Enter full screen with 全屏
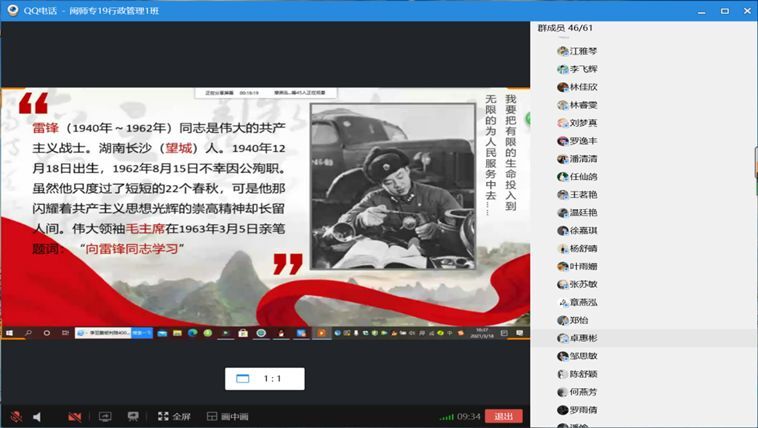 (173, 416)
